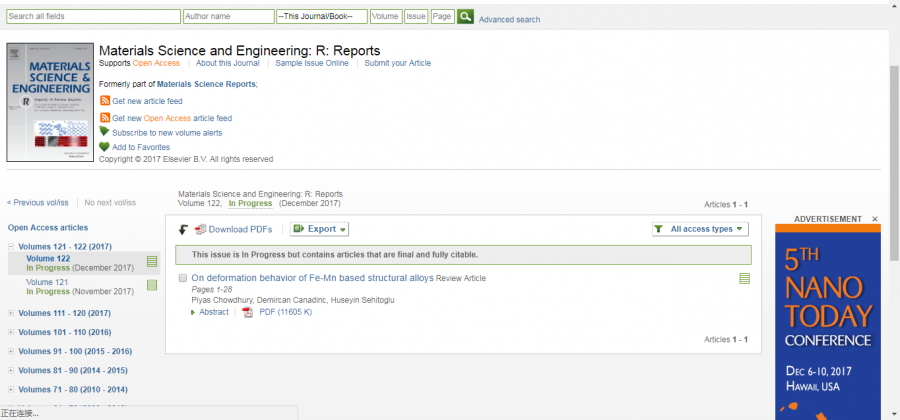Click the journal cover thumbnail
This screenshot has height=420, width=900.
(x=49, y=102)
